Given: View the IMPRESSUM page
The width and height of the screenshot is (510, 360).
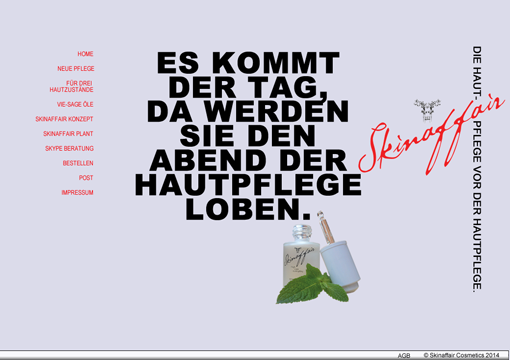Looking at the screenshot, I should coord(77,192).
